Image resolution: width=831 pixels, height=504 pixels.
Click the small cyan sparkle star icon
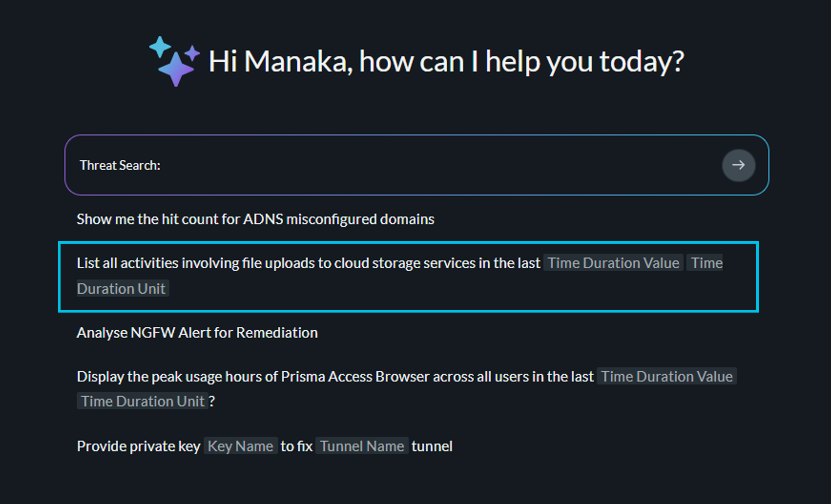160,47
